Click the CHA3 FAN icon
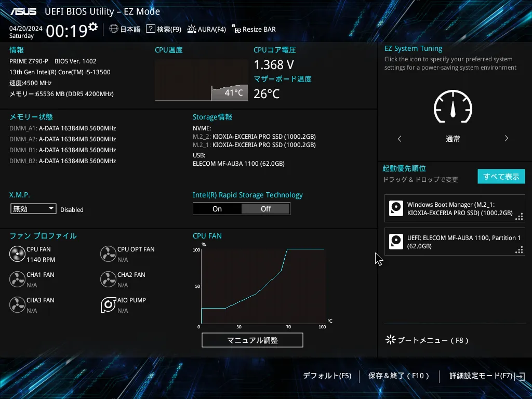Screen dimensions: 532x399 pyautogui.click(x=17, y=304)
